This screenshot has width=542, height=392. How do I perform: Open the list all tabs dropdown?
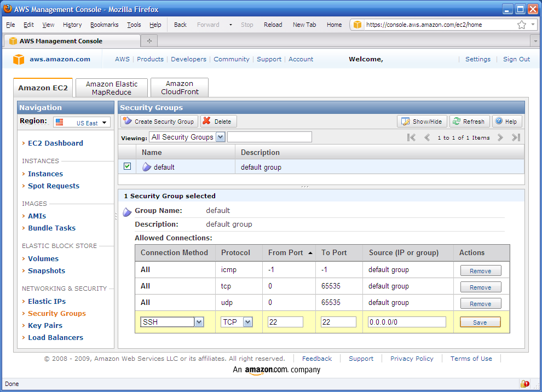click(x=535, y=41)
